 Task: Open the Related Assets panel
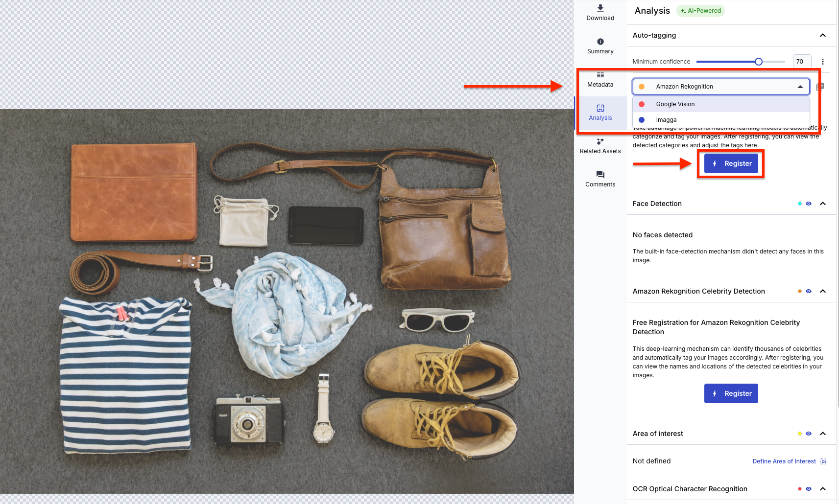[600, 145]
